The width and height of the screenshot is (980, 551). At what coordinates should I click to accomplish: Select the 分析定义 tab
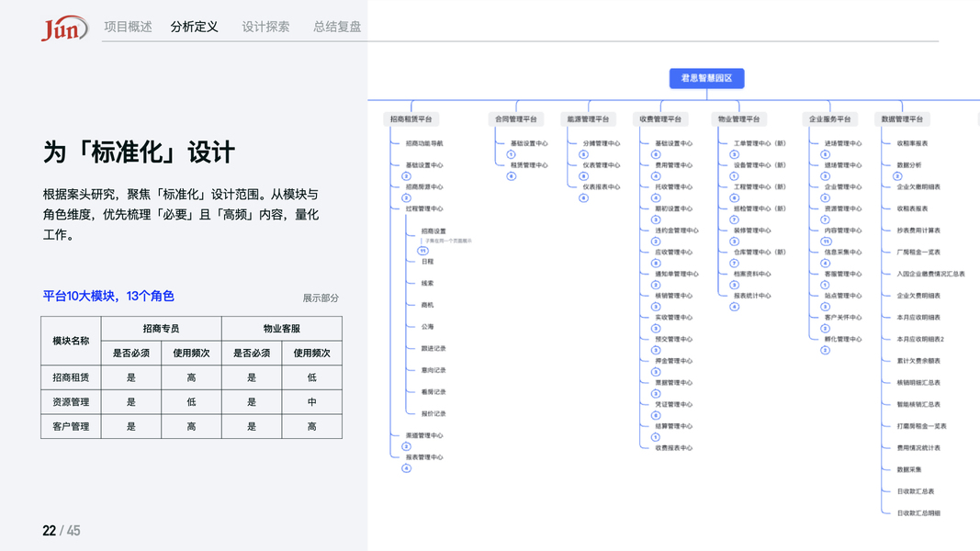(195, 27)
